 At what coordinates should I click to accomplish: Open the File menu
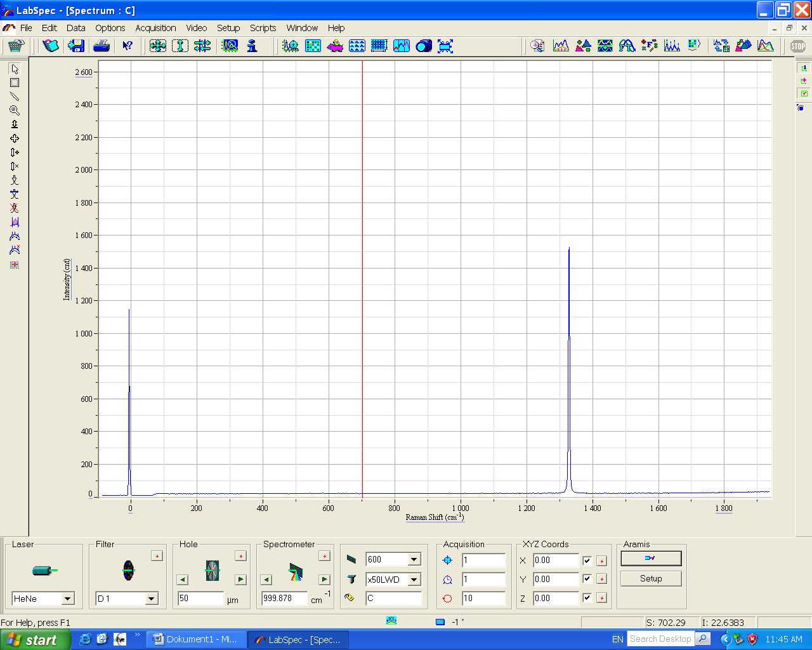(x=26, y=28)
